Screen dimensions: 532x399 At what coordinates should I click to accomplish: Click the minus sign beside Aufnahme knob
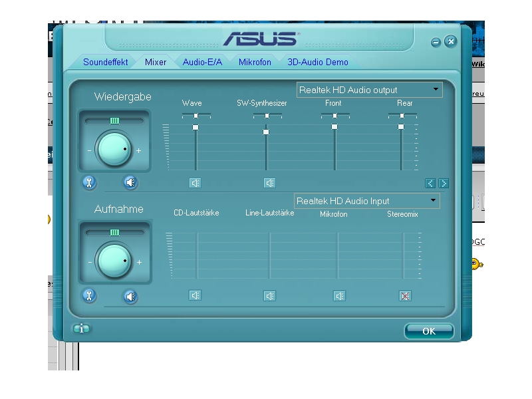click(90, 262)
